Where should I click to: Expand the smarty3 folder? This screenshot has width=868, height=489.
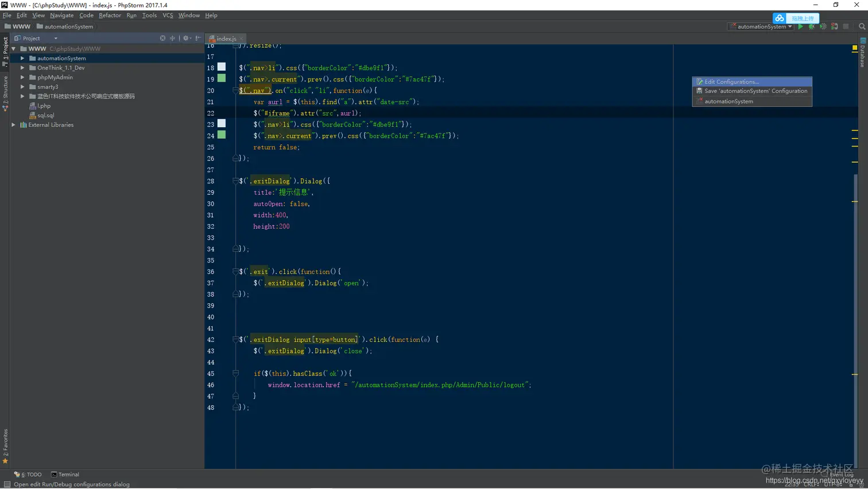click(x=22, y=87)
